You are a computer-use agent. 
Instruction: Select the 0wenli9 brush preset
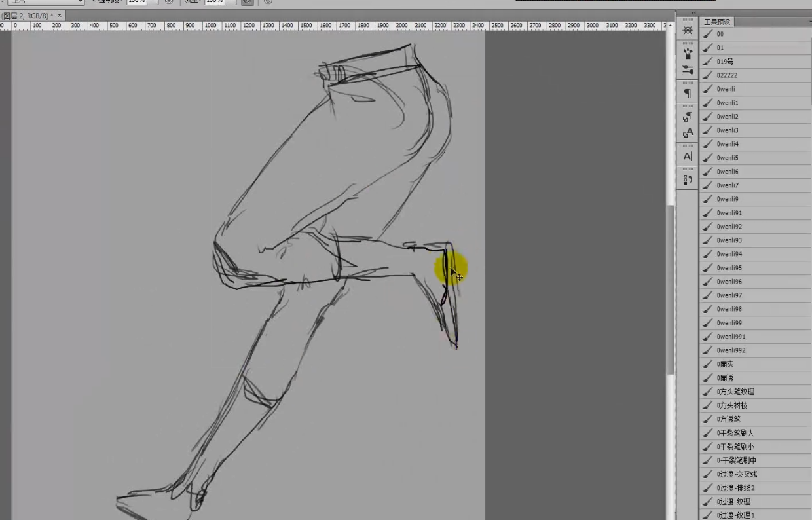click(x=755, y=199)
